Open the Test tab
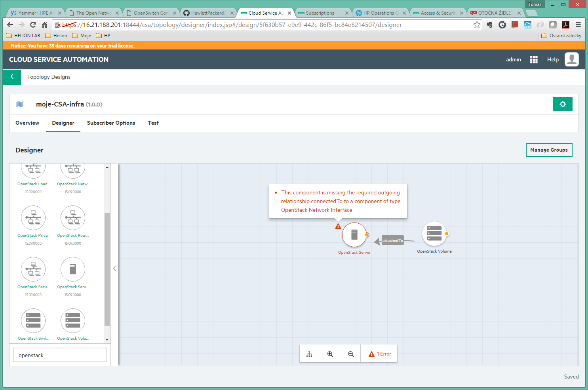 point(153,123)
